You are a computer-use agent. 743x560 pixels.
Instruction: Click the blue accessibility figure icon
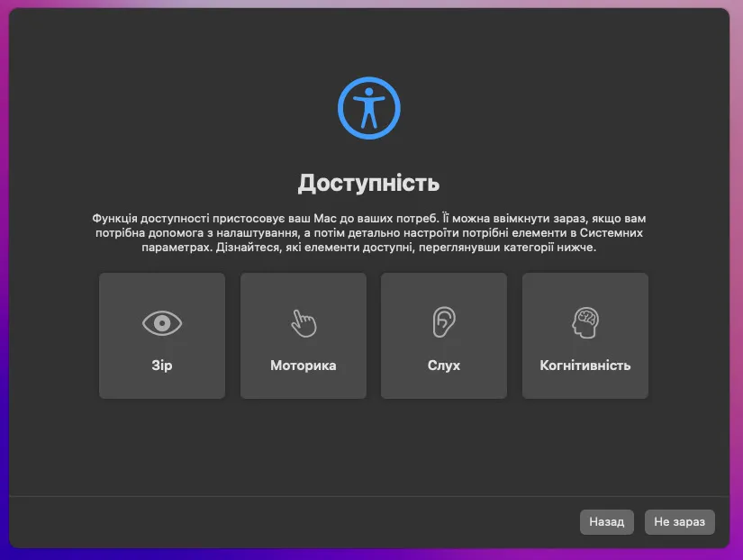[368, 108]
